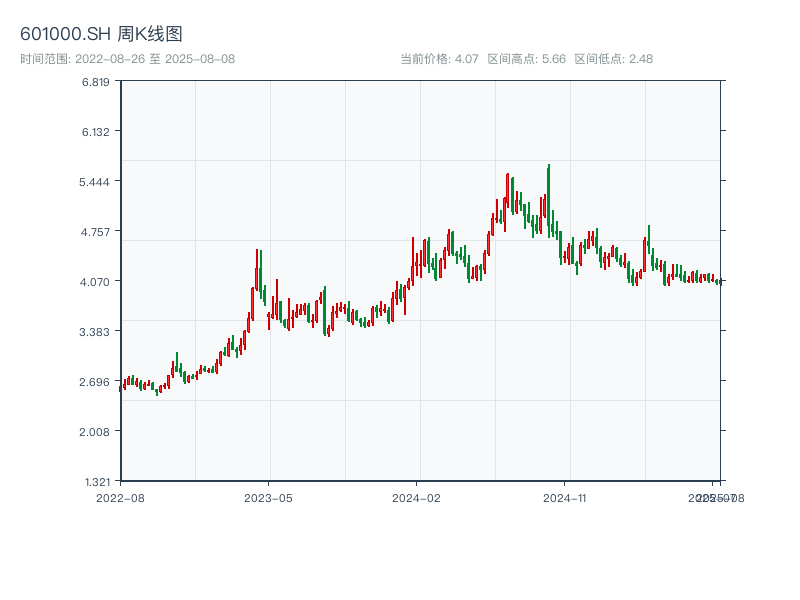
Task: Click y-axis value 1.321
Action: [97, 482]
